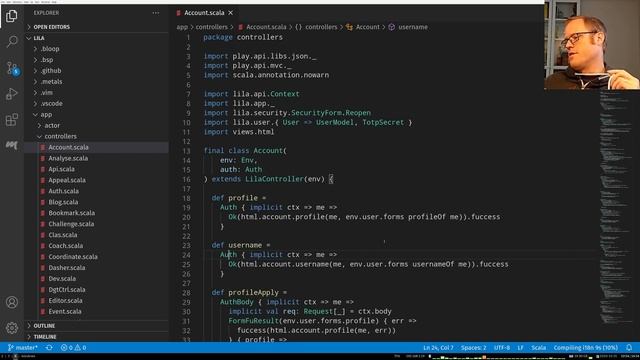
Task: Select the Account.scala editor tab
Action: (x=204, y=13)
